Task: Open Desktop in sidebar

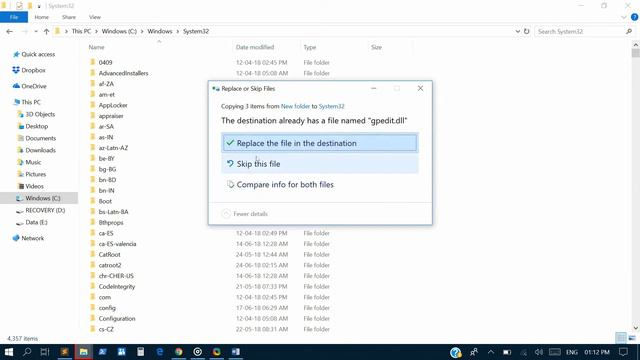Action: click(36, 126)
